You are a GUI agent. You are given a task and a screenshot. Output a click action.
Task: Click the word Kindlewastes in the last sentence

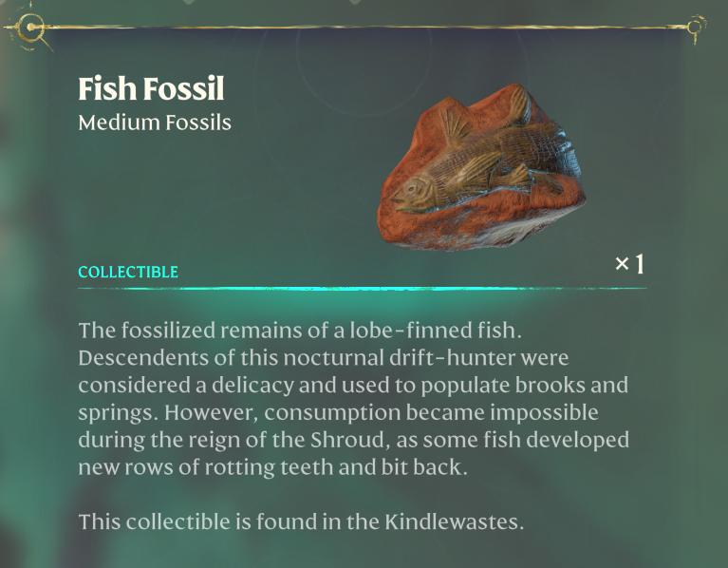tap(454, 521)
